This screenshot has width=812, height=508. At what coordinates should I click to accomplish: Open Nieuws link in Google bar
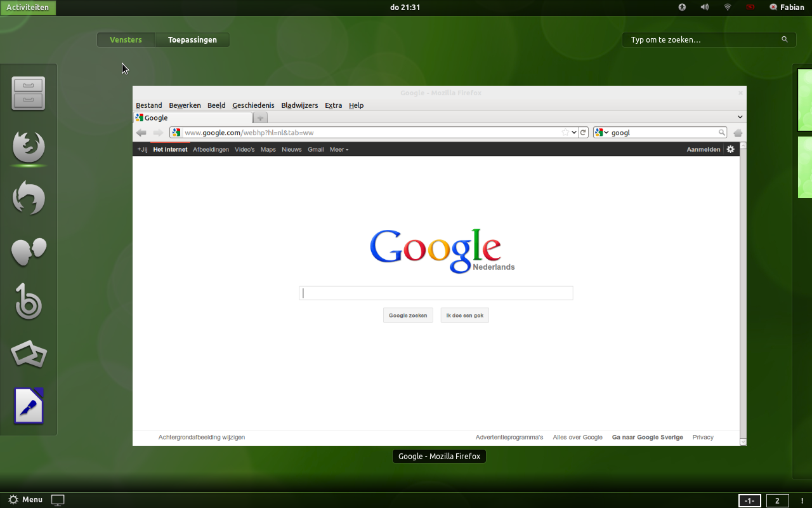pos(292,149)
